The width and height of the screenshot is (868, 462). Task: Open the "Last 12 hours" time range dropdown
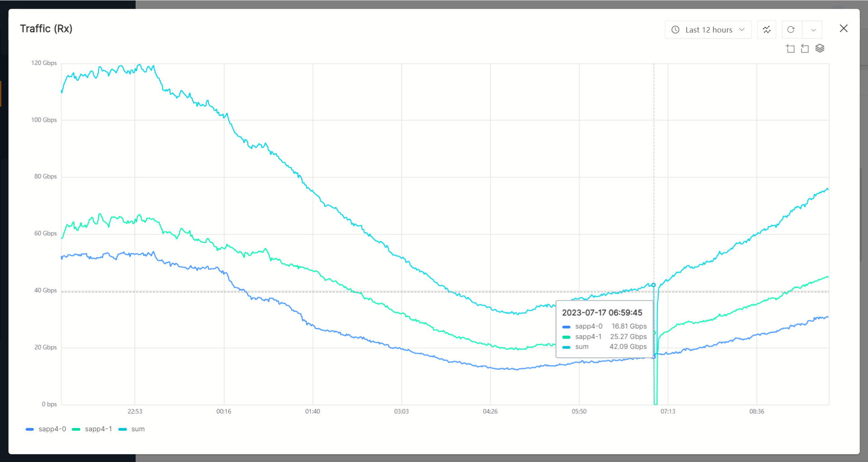point(708,30)
